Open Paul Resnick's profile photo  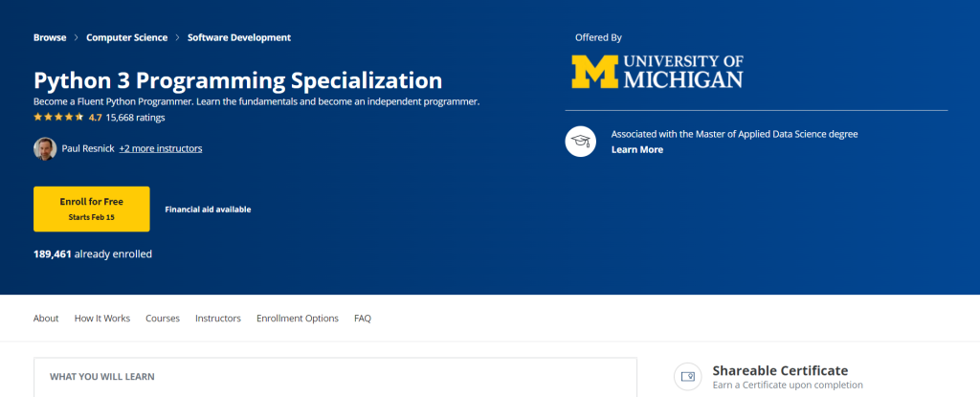pos(45,149)
